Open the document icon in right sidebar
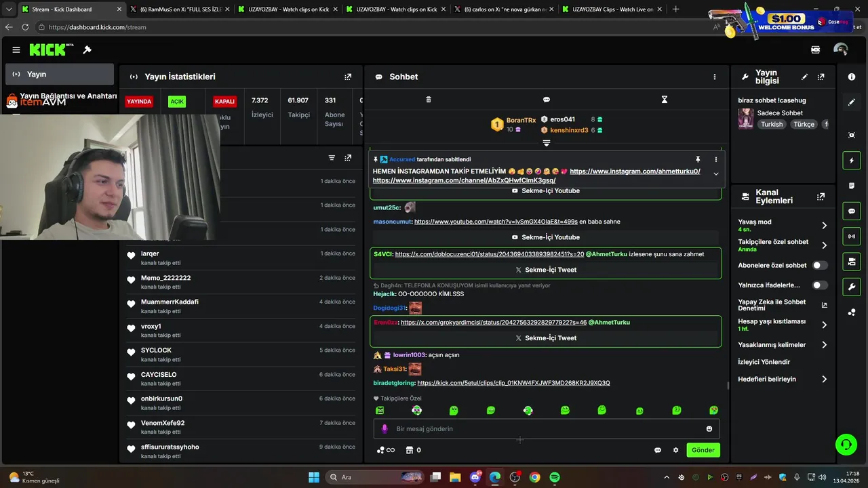The height and width of the screenshot is (488, 868). (852, 186)
